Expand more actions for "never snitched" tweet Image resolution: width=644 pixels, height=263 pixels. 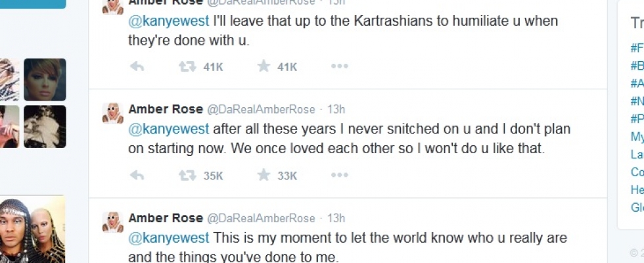pyautogui.click(x=339, y=176)
